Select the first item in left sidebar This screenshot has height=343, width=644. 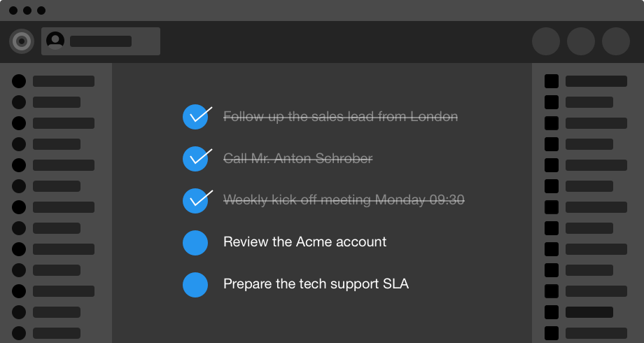(19, 81)
